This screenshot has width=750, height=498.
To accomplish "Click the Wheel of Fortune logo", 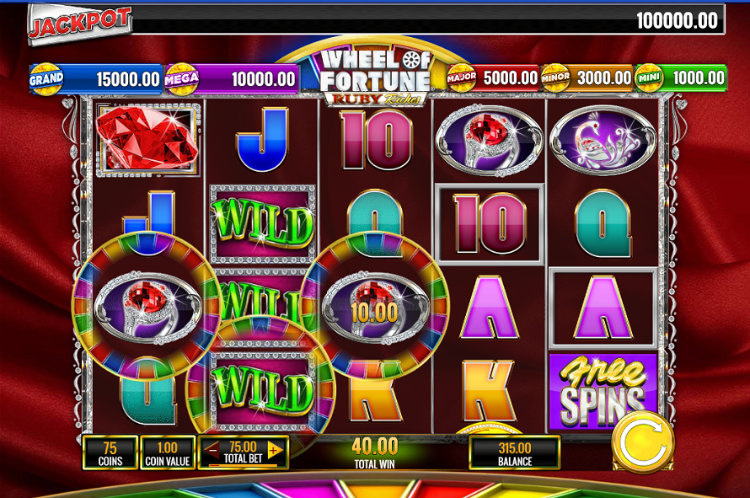I will click(375, 76).
